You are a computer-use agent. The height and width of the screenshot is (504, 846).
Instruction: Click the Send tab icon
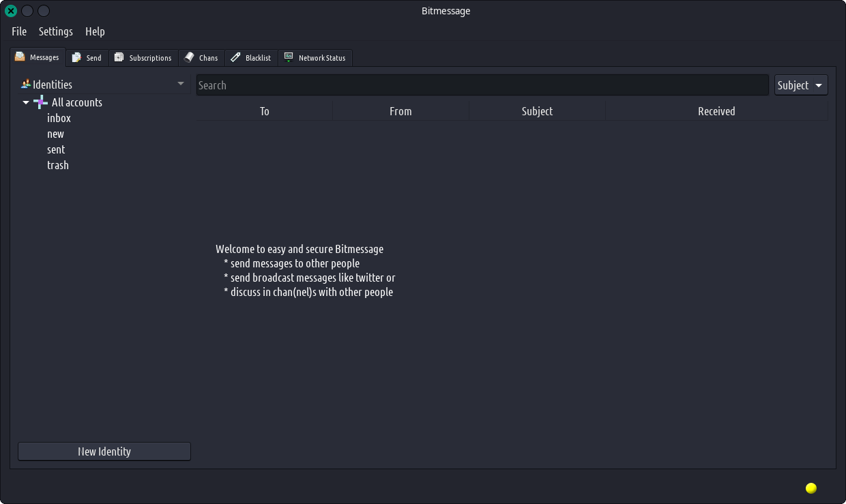click(x=76, y=58)
